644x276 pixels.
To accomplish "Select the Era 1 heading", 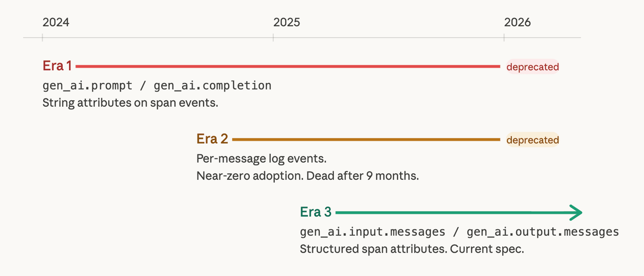I will point(57,66).
